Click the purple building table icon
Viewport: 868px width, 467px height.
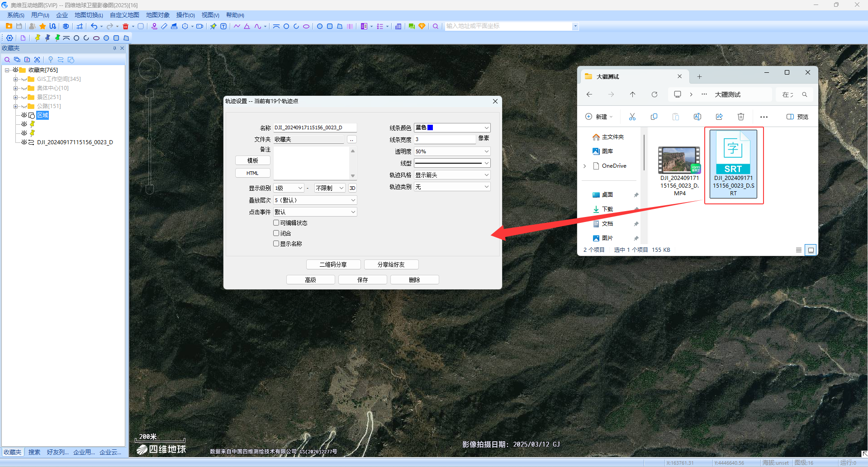click(x=398, y=26)
